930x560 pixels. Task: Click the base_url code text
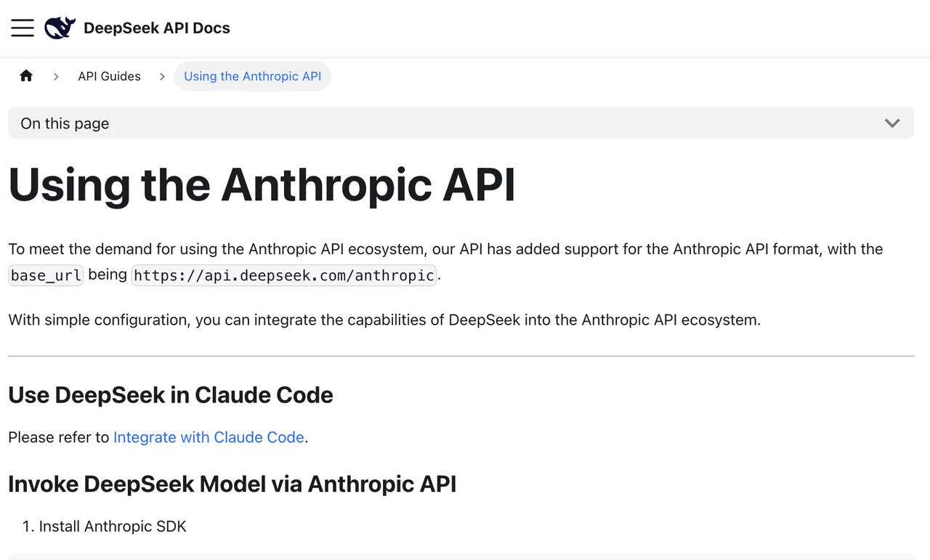pos(46,276)
